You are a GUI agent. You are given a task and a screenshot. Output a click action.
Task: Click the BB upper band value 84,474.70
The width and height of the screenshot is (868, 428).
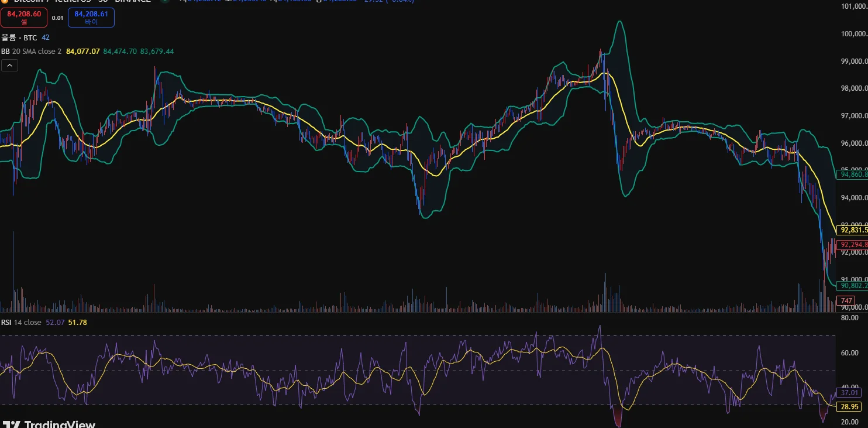120,52
